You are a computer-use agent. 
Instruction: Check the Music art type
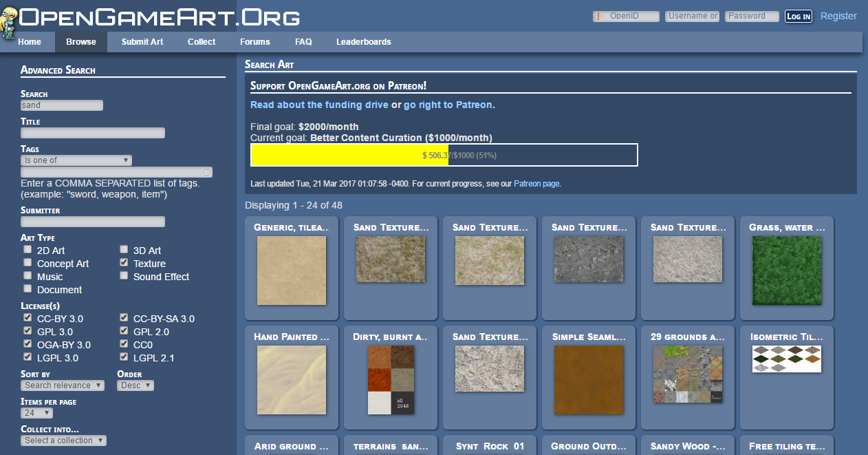[x=28, y=276]
